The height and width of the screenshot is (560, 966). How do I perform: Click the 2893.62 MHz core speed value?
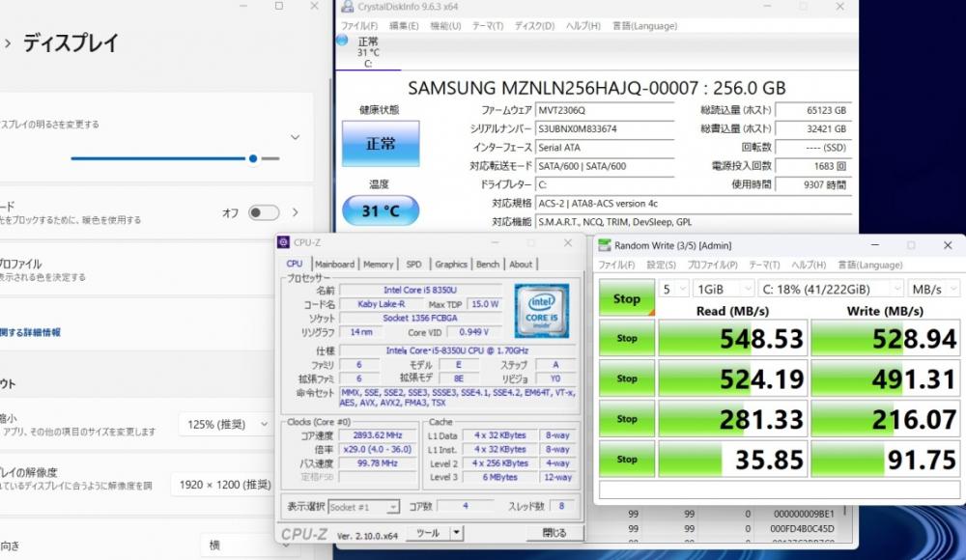[x=377, y=434]
